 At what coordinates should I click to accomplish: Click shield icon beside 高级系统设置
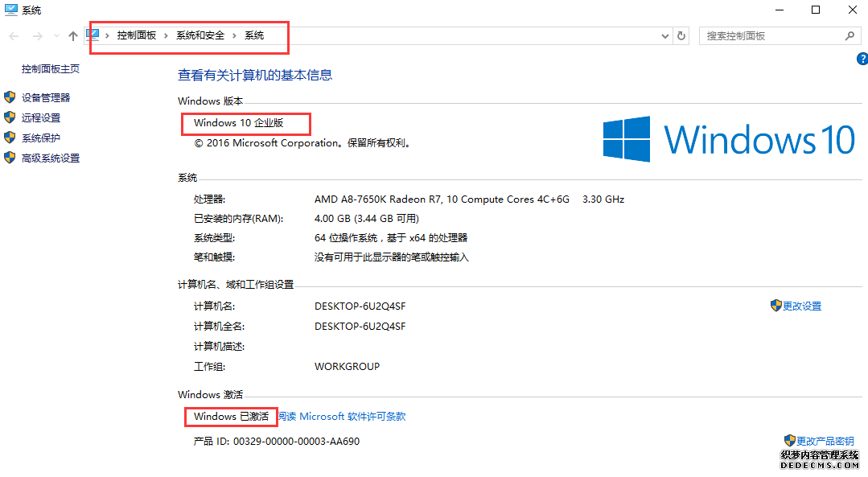(x=10, y=158)
